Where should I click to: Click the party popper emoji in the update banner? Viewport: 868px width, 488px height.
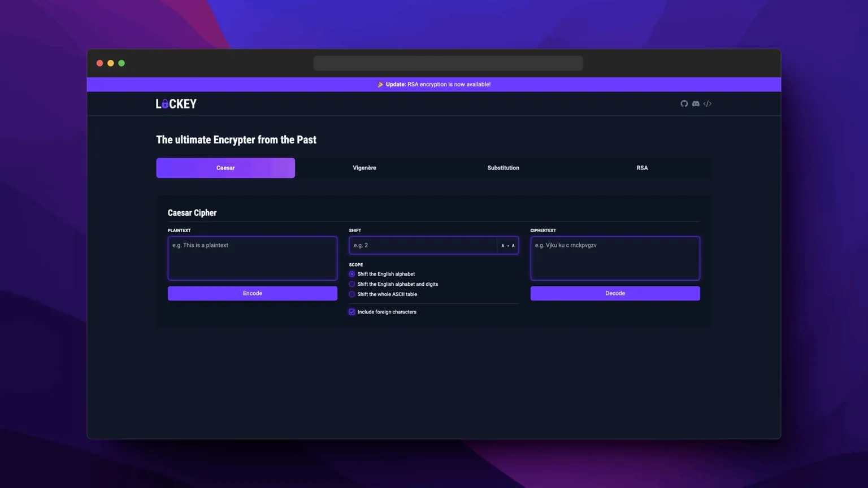(x=381, y=84)
